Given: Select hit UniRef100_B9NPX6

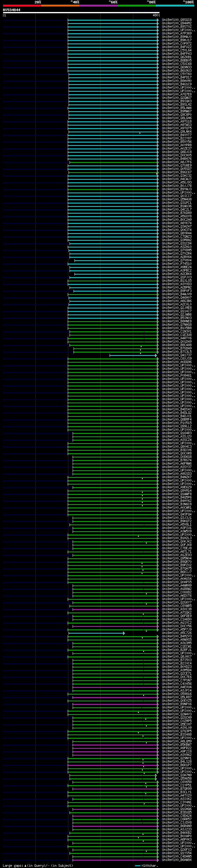Looking at the screenshot, I should [177, 704].
